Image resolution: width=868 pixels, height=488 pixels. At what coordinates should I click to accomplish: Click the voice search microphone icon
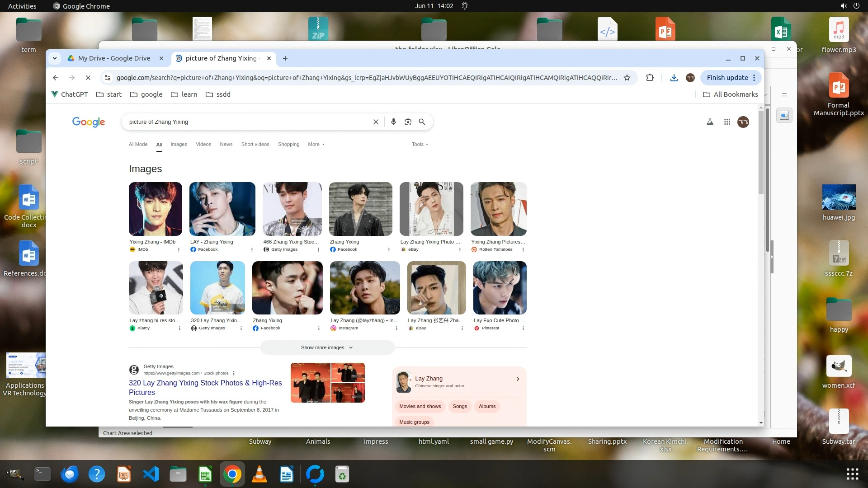tap(393, 122)
